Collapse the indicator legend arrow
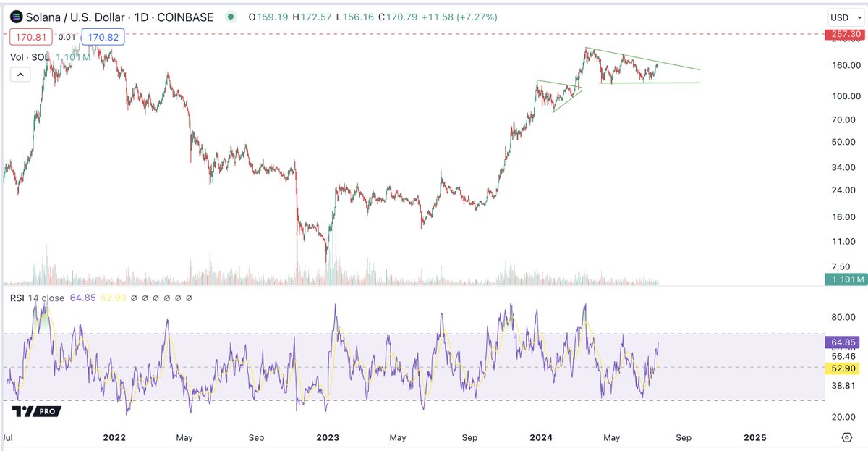The image size is (868, 451). (20, 74)
